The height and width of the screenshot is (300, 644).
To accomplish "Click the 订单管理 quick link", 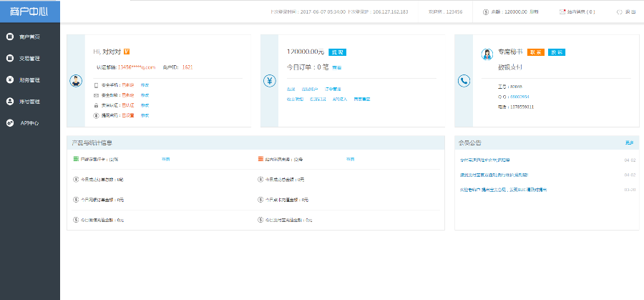I will [x=333, y=89].
